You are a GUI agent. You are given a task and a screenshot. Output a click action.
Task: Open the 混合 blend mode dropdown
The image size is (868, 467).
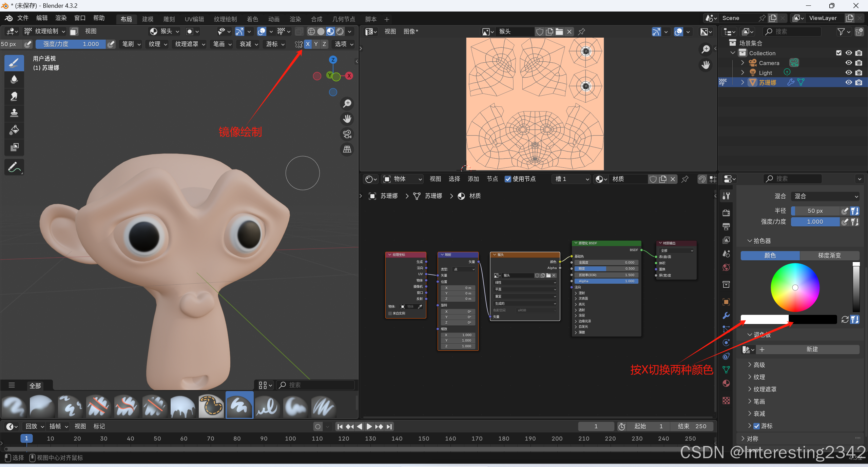click(x=825, y=196)
